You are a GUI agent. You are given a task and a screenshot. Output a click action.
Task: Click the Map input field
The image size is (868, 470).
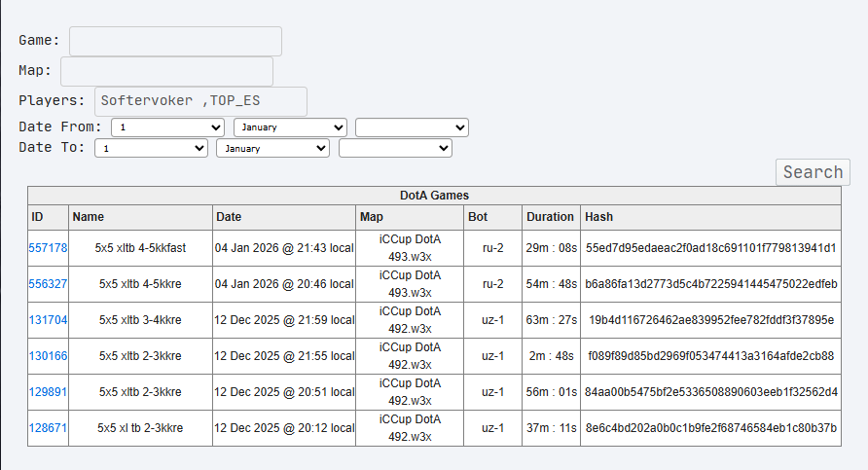point(166,71)
